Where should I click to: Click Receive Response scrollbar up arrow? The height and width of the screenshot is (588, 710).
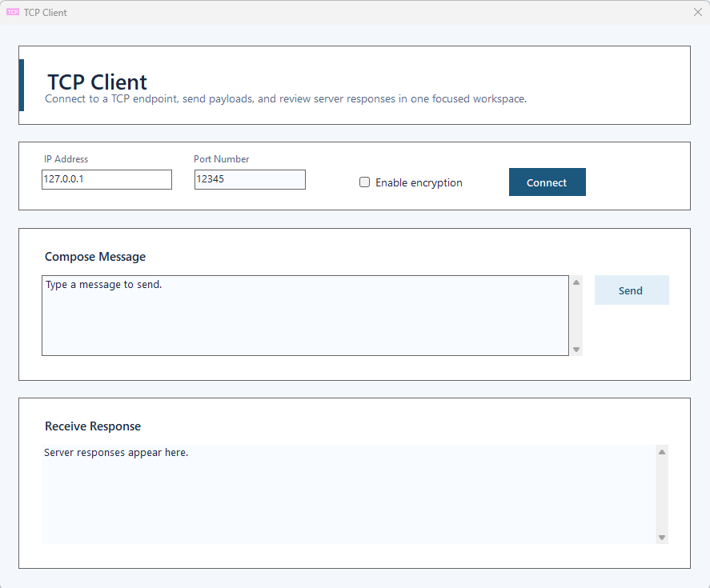(661, 452)
